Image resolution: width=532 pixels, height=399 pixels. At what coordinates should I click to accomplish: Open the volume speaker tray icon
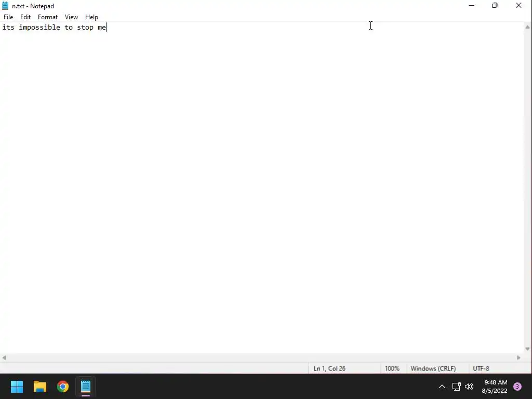[x=469, y=387]
